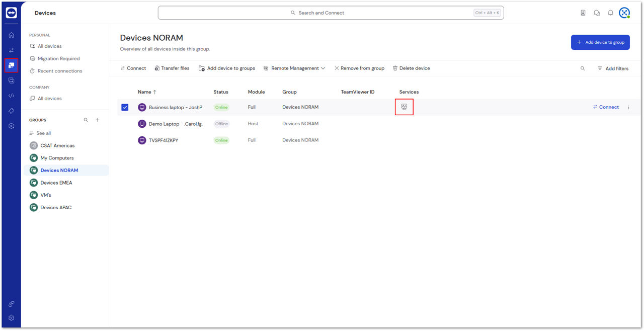Viewport: 644px width, 331px height.
Task: Sort by the Name column header
Action: point(147,92)
